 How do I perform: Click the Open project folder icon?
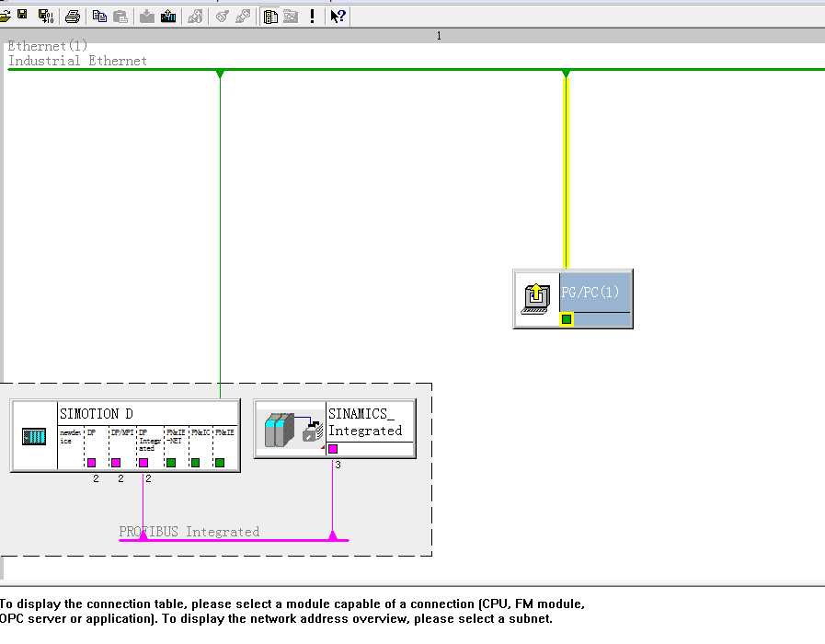[x=5, y=17]
